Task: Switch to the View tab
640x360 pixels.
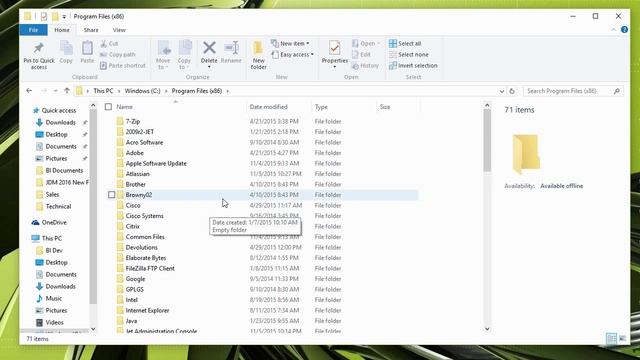Action: pos(119,30)
